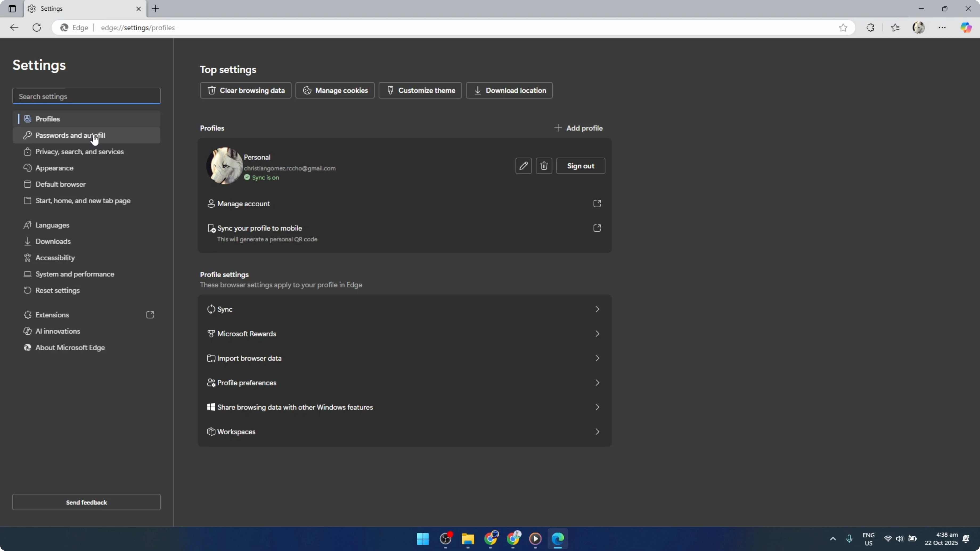
Task: Close the Settings tab
Action: point(138,9)
